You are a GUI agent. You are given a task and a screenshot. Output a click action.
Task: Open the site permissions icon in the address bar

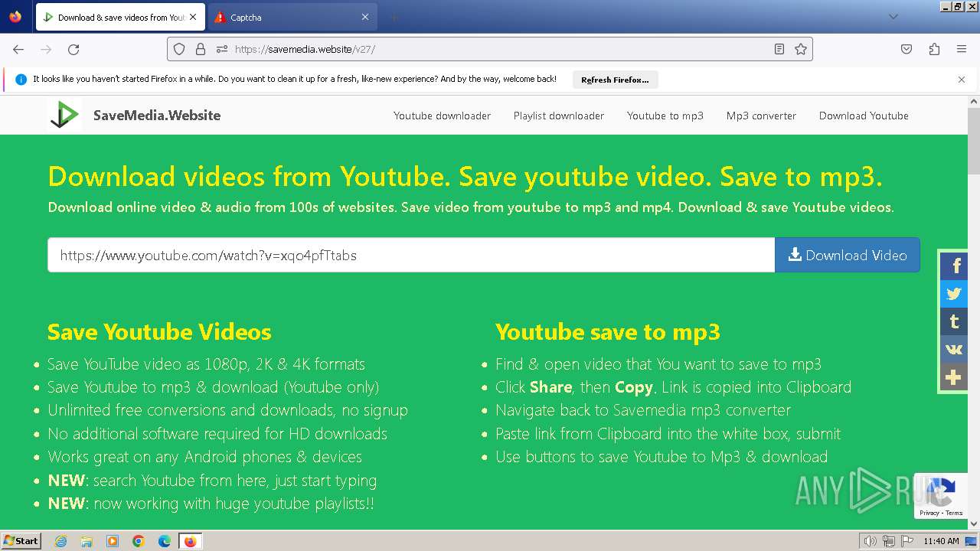(x=222, y=49)
